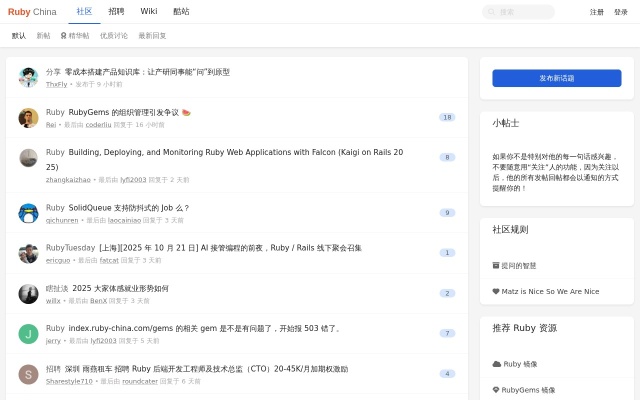Click Rei's avatar beside RubyGems post
The height and width of the screenshot is (400, 640).
(x=28, y=118)
